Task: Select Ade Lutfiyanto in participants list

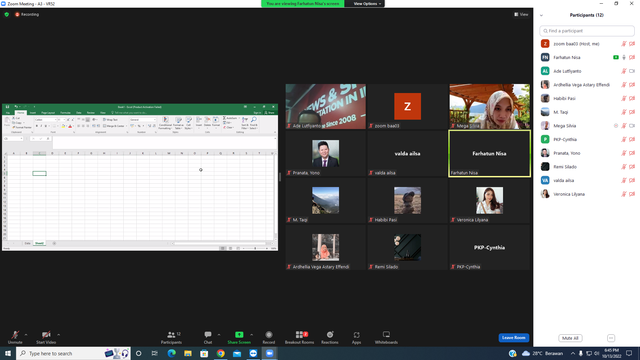Action: 587,71
